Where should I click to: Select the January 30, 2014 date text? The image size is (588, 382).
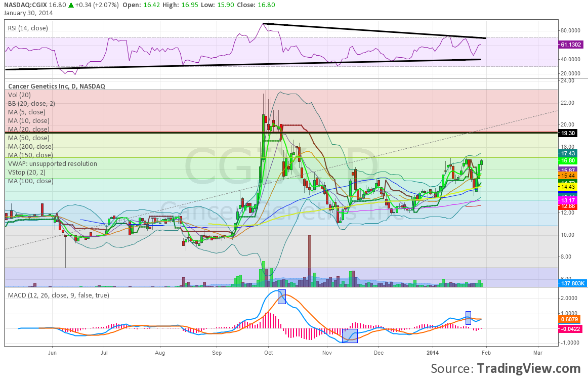[28, 13]
